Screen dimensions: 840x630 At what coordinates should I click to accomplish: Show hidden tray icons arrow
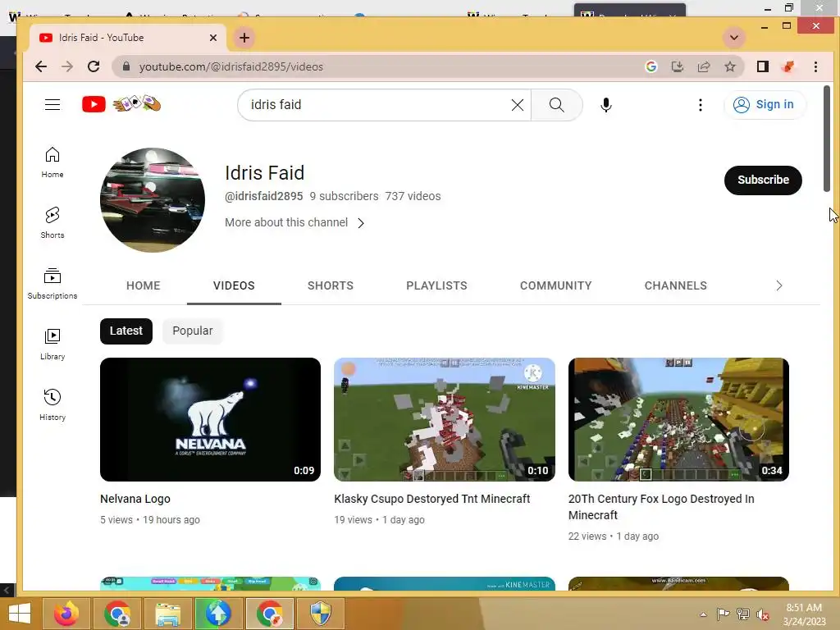coord(703,614)
